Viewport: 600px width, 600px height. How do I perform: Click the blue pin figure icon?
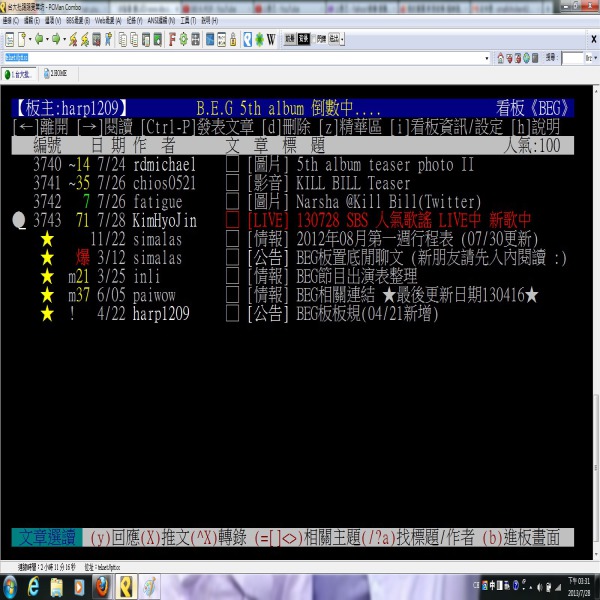coord(109,39)
